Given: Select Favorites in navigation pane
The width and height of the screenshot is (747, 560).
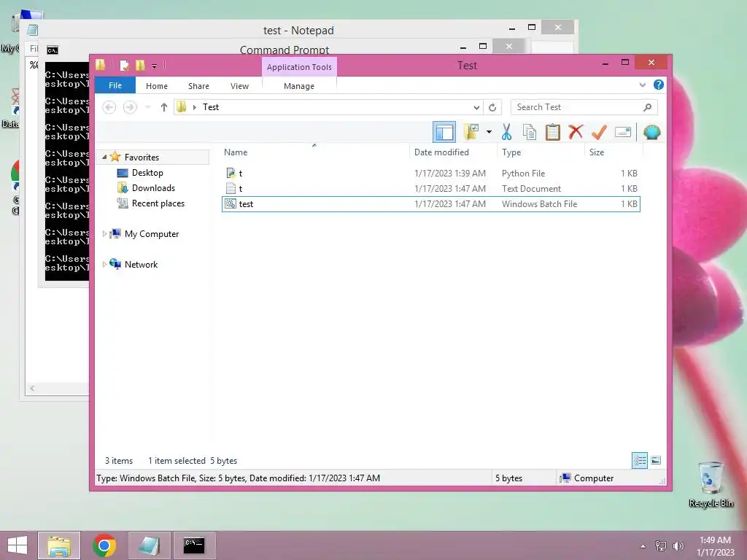Looking at the screenshot, I should [142, 157].
